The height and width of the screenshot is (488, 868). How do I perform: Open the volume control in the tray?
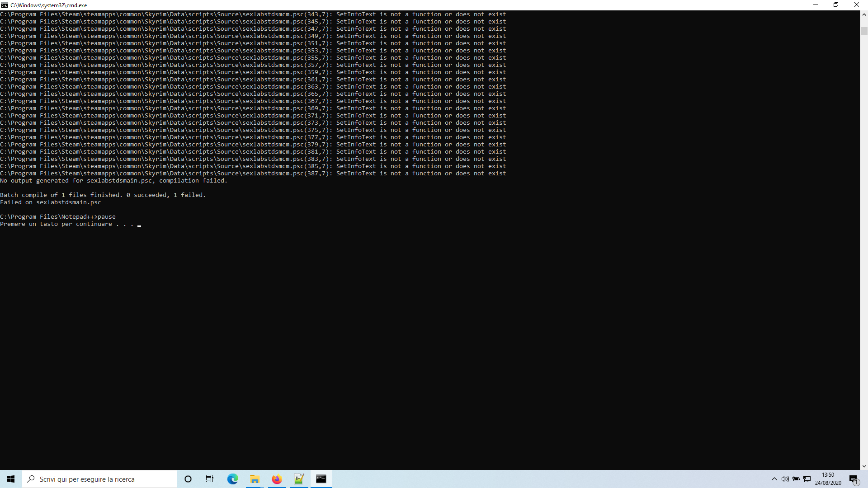(x=785, y=479)
